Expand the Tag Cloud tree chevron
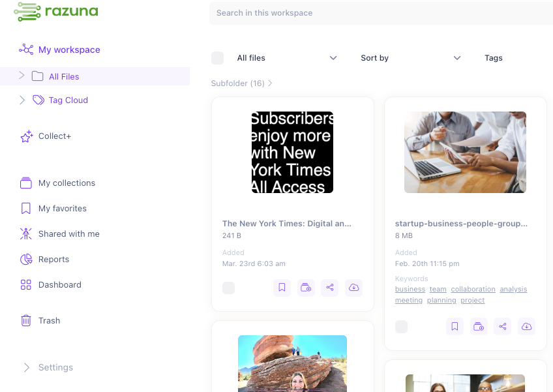Viewport: 553px width, 392px height. coord(22,100)
